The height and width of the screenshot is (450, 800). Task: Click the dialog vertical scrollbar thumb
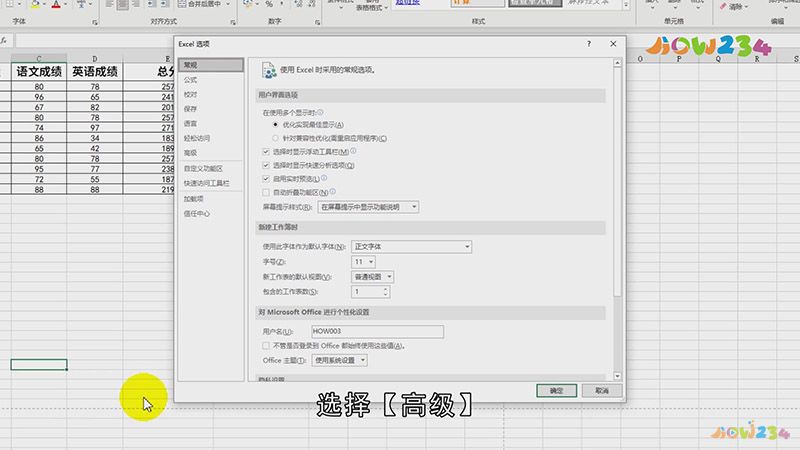(617, 181)
